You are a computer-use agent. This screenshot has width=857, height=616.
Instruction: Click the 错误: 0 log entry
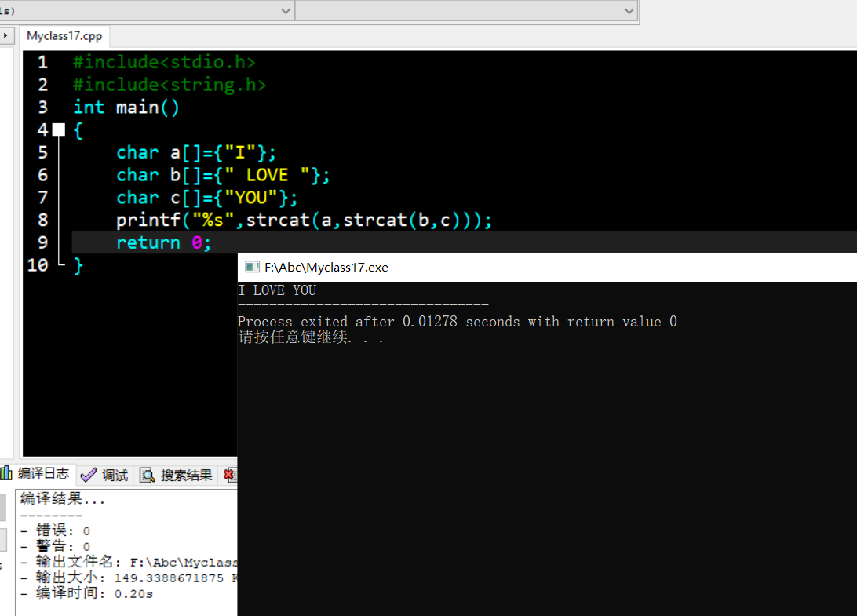(x=57, y=530)
